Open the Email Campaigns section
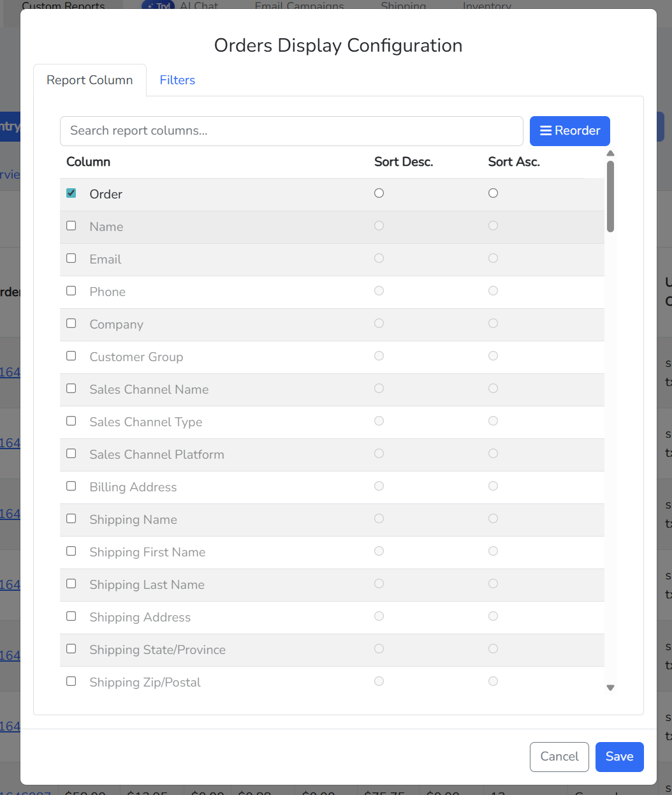Viewport: 672px width, 795px height. coord(299,6)
